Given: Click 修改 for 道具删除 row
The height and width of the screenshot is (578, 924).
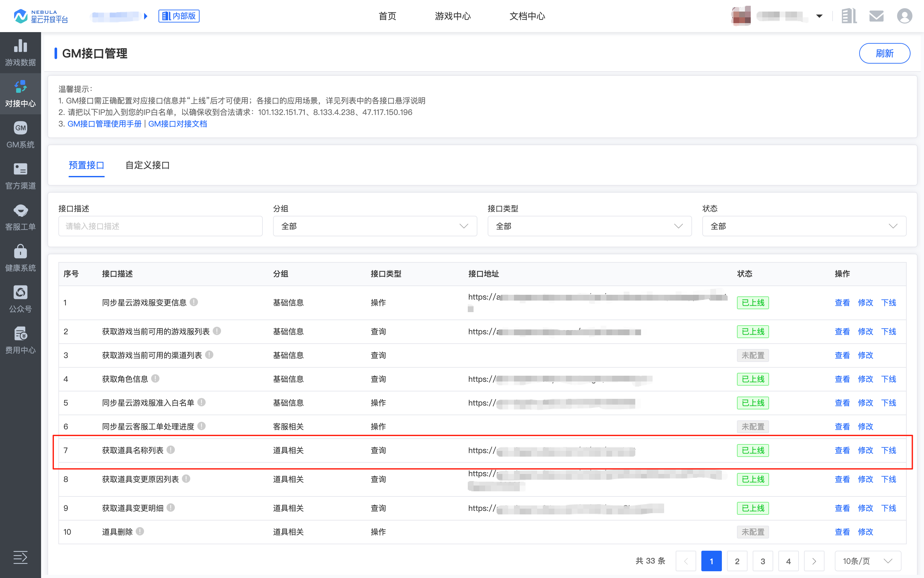Looking at the screenshot, I should [865, 532].
